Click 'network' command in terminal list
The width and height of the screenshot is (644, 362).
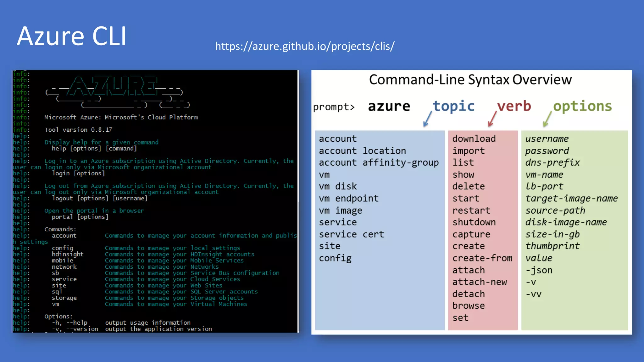pos(64,267)
